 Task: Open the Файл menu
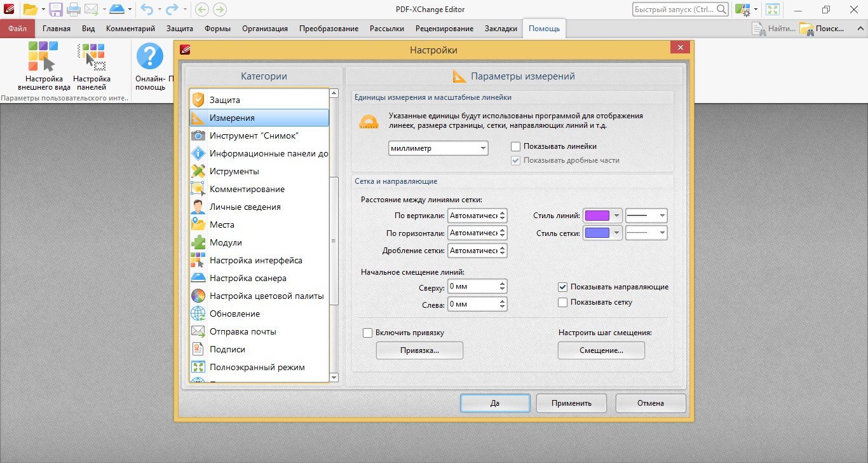click(x=18, y=29)
